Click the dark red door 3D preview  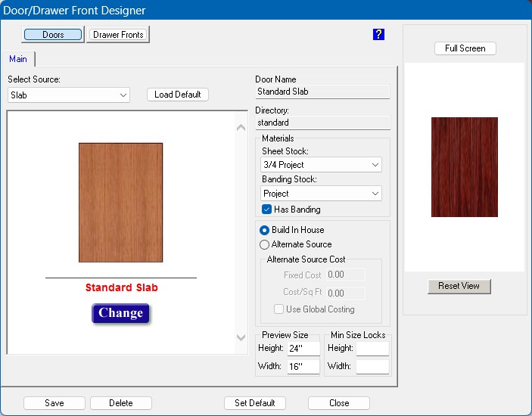464,167
